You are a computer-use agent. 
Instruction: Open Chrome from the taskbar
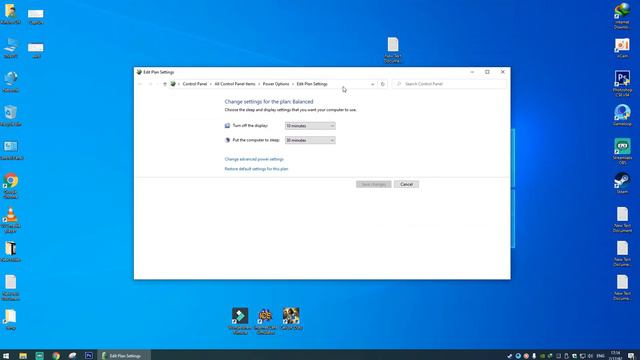56,356
